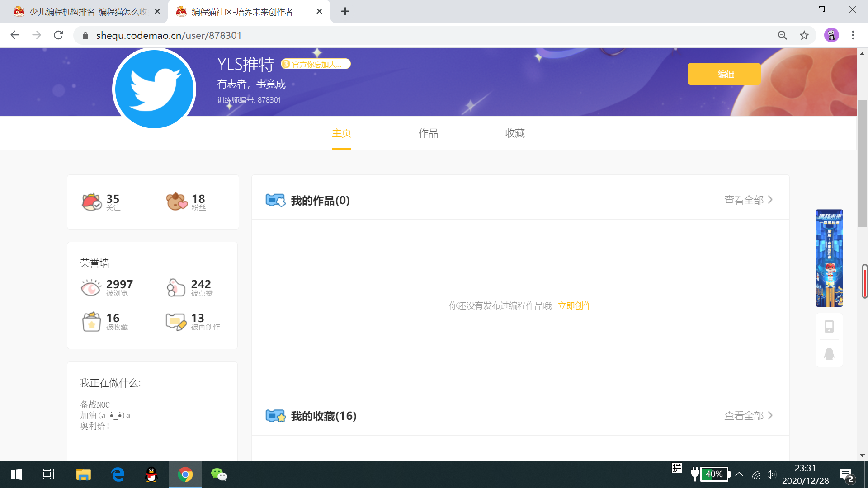Click the page vertical scrollbar thumb
Screen dimensions: 868x488
(x=862, y=164)
